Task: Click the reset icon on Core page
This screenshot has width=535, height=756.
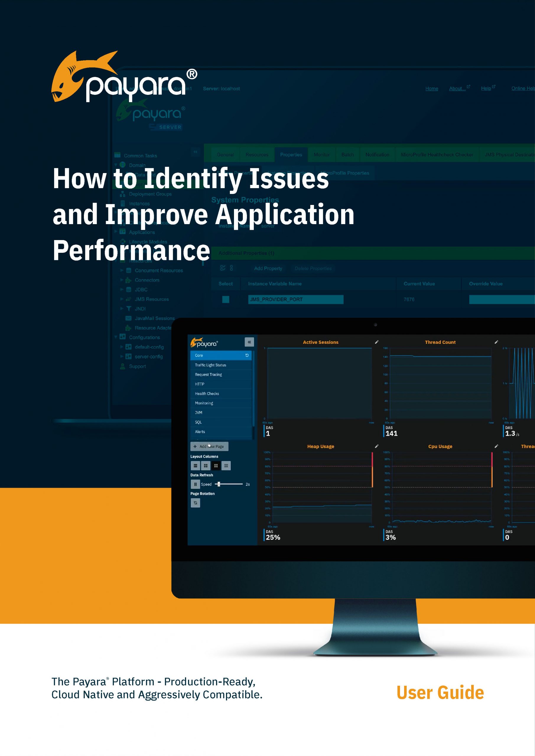Action: pyautogui.click(x=247, y=355)
